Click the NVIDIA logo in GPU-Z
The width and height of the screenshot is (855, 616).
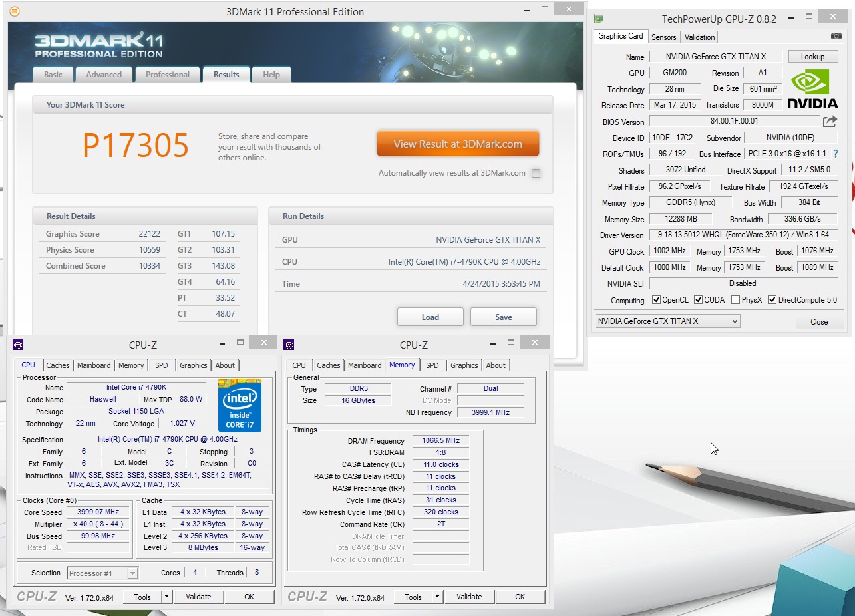coord(812,89)
